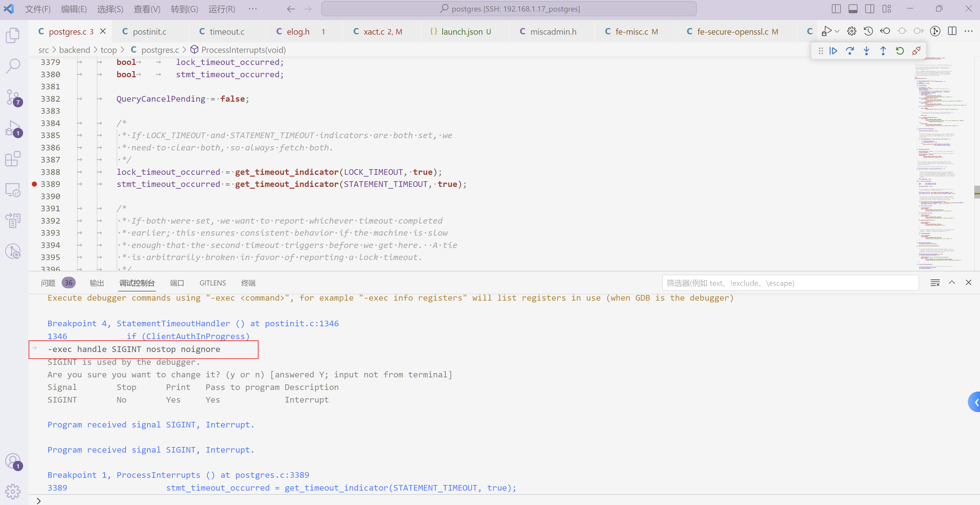The width and height of the screenshot is (980, 505).
Task: Disconnect the debugger
Action: 916,51
